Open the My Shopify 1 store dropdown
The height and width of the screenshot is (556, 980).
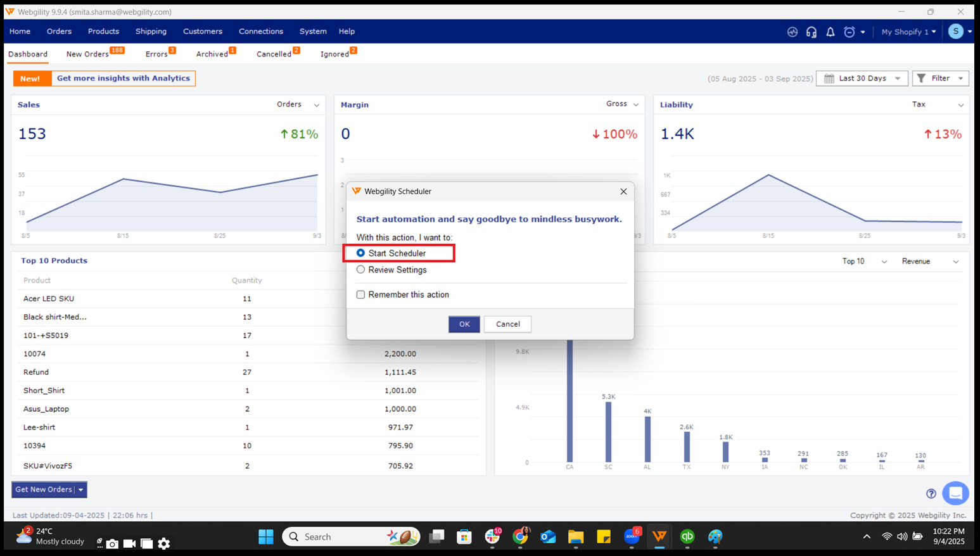pos(908,32)
